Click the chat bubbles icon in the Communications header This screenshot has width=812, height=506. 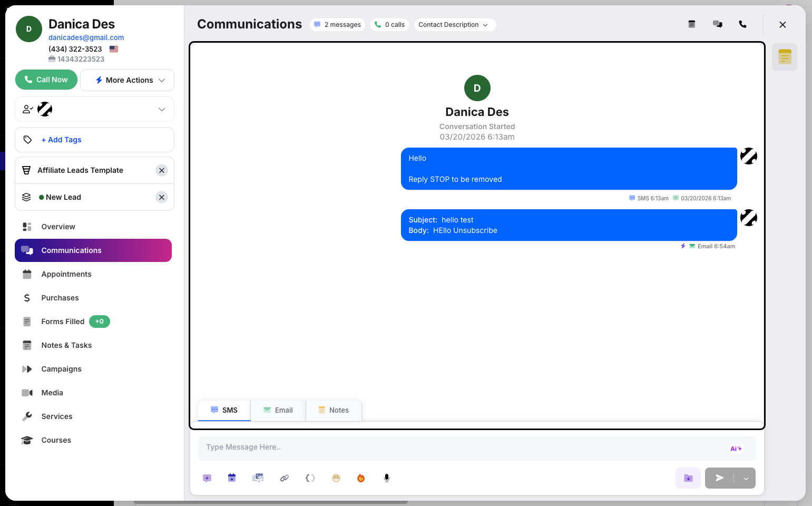[x=718, y=24]
